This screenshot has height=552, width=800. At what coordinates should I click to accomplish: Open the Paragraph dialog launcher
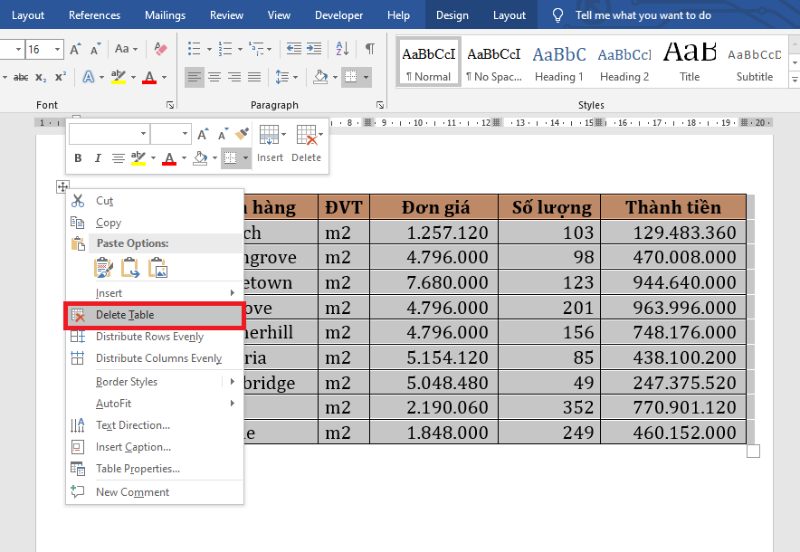(x=380, y=105)
